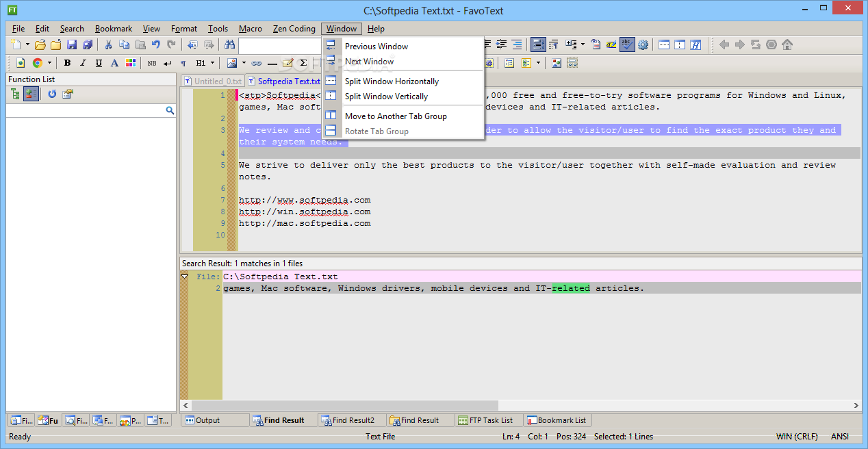Open the indent guide dropdown arrow
Image resolution: width=868 pixels, height=449 pixels.
pyautogui.click(x=583, y=44)
